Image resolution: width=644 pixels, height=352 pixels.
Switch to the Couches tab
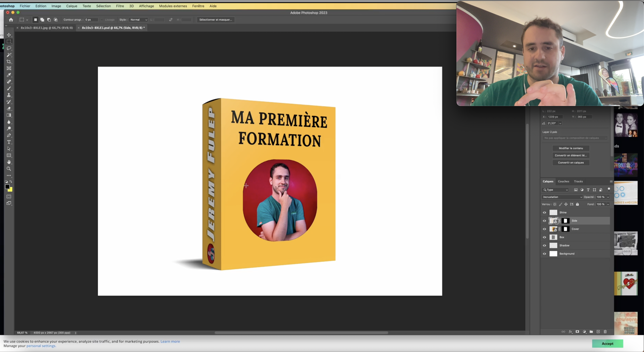(563, 181)
